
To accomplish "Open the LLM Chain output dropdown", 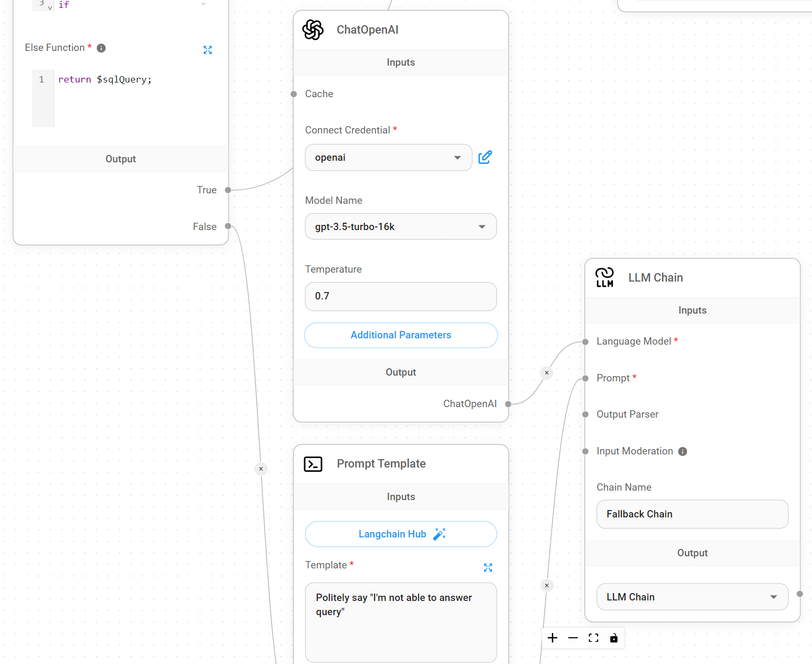I will point(692,597).
